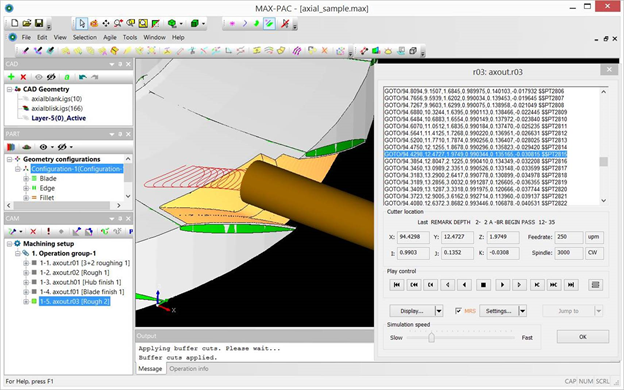Expand operation 1-4. axout.f01 Blade finish

tap(26, 292)
